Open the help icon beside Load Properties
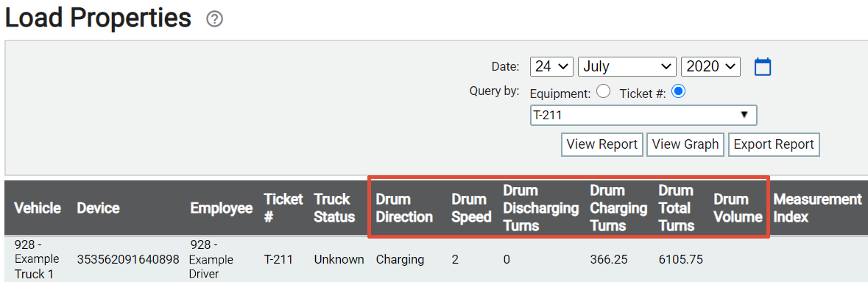This screenshot has width=868, height=282. click(x=214, y=19)
